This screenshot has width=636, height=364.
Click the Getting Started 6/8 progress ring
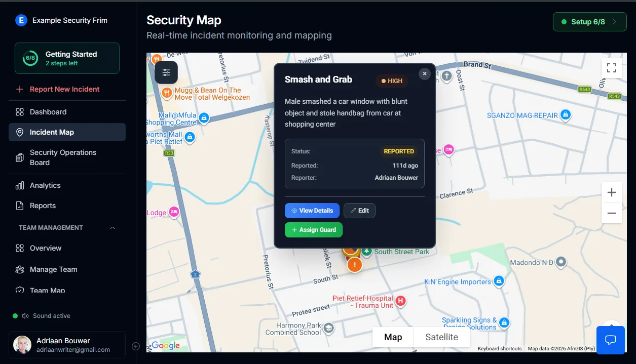click(x=30, y=58)
